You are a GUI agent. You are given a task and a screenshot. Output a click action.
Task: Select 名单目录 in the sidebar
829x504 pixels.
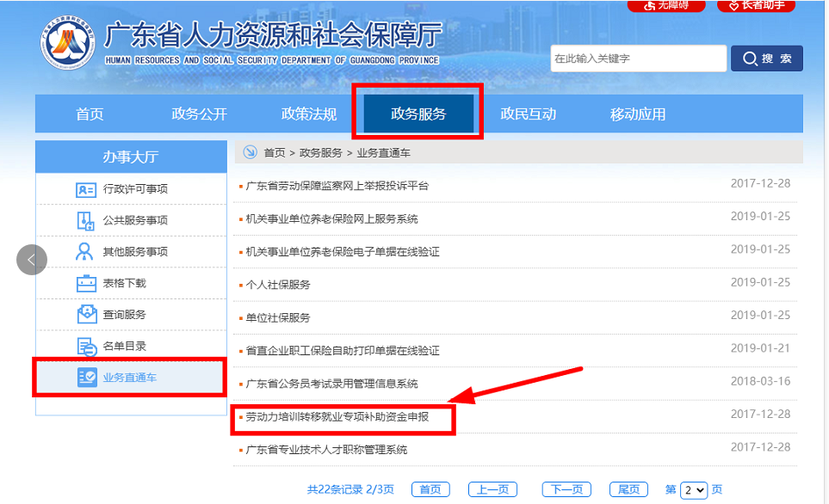click(131, 346)
